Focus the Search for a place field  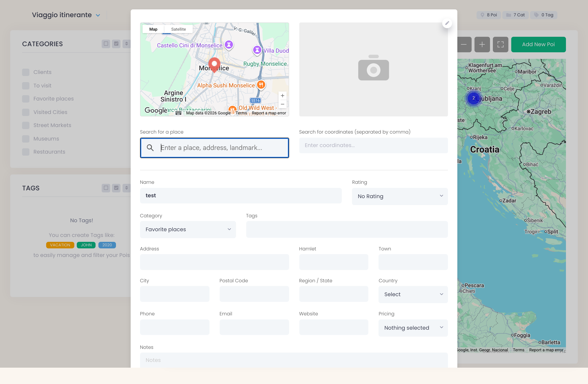pos(214,148)
